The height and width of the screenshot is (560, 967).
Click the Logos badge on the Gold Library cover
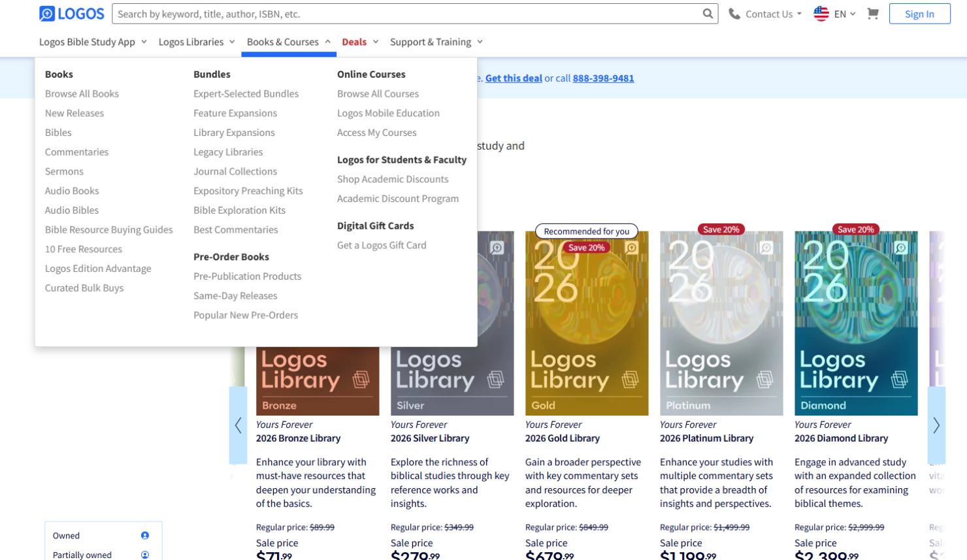(x=631, y=248)
